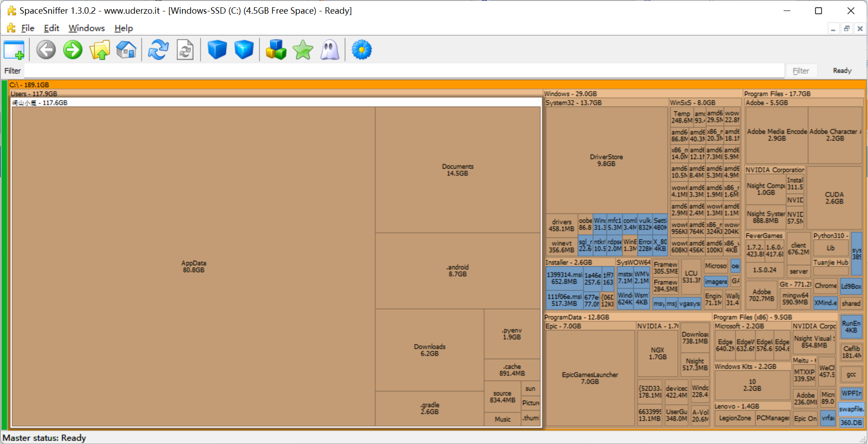Close the inner child window
868x444 pixels.
(x=860, y=28)
